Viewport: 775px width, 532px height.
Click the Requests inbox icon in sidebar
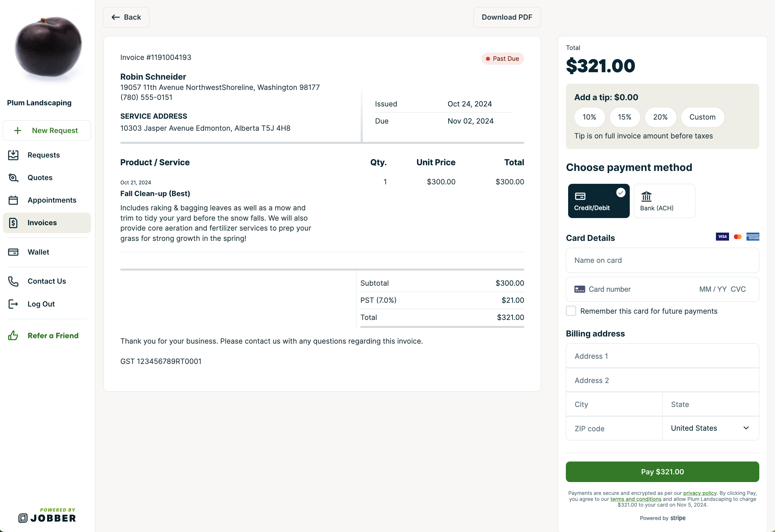13,155
